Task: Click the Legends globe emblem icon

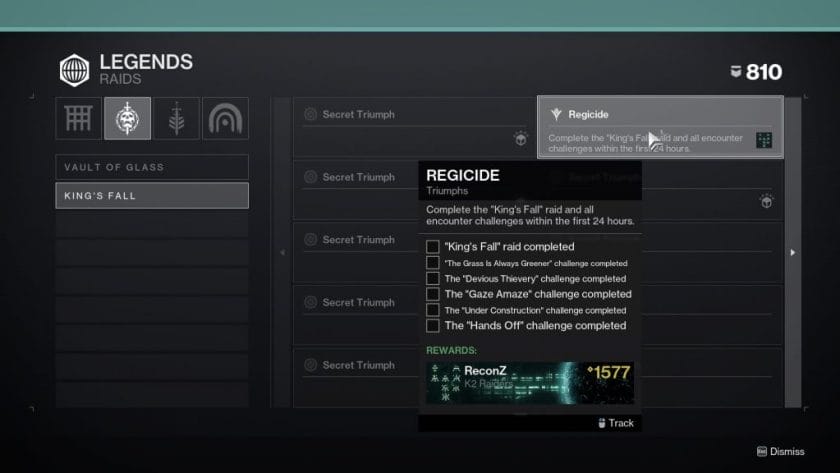Action: pos(74,70)
